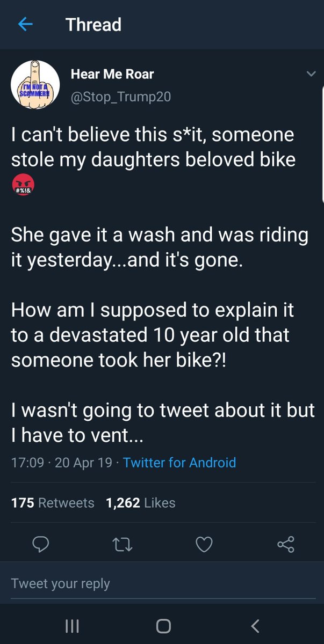Tap the Hear Me Roar display name
Screen dimensions: 324x644
pos(112,75)
